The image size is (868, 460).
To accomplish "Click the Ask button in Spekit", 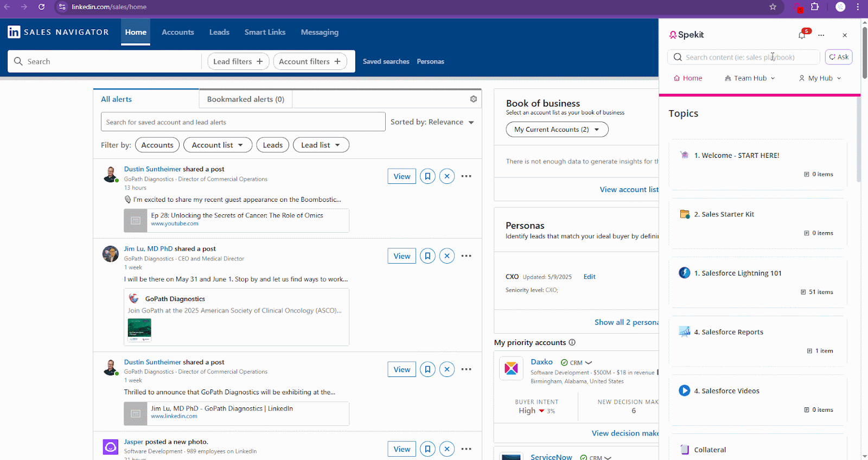I will 839,57.
